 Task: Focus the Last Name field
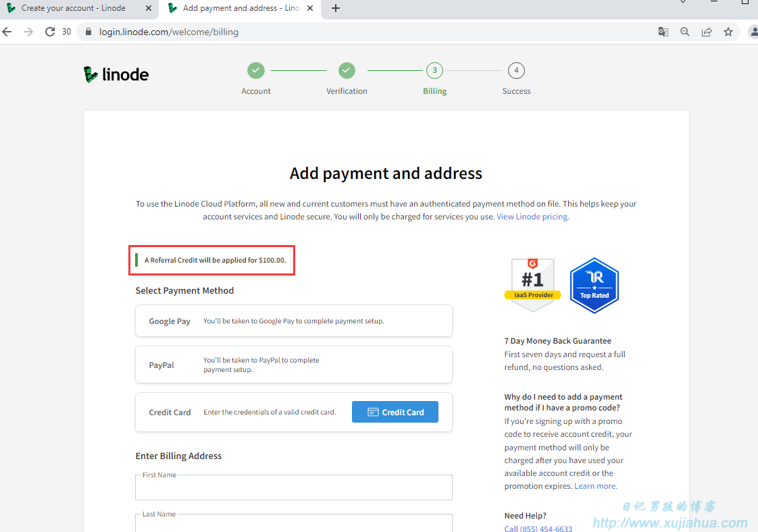tap(294, 523)
